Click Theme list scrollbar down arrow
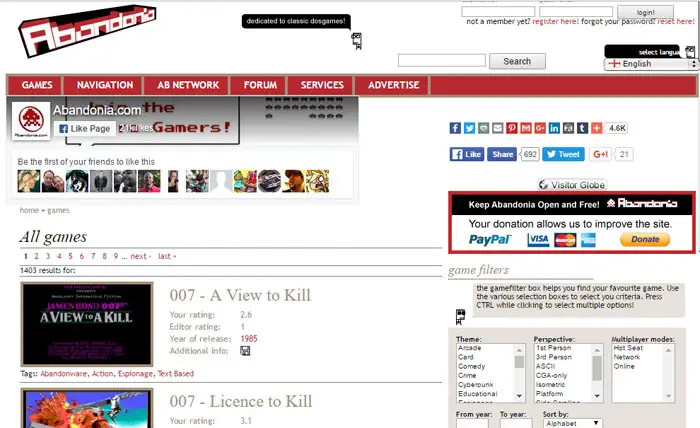700x428 pixels. coord(519,395)
